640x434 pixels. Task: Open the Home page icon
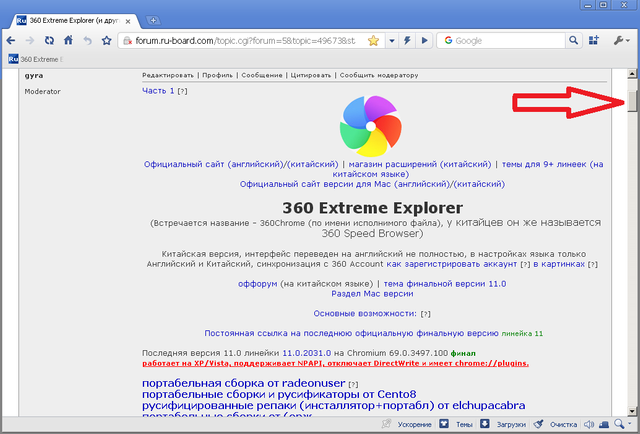(x=68, y=40)
